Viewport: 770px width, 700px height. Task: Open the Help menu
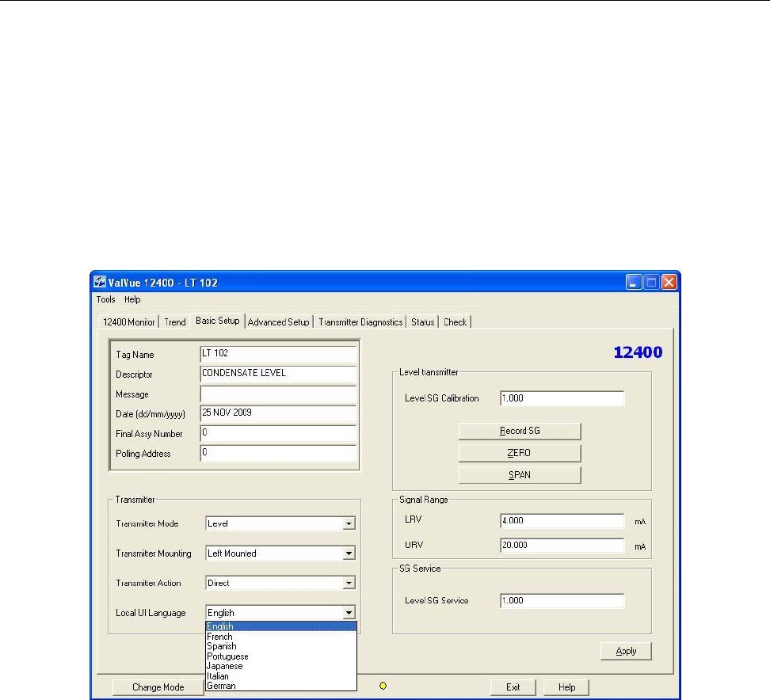click(132, 299)
